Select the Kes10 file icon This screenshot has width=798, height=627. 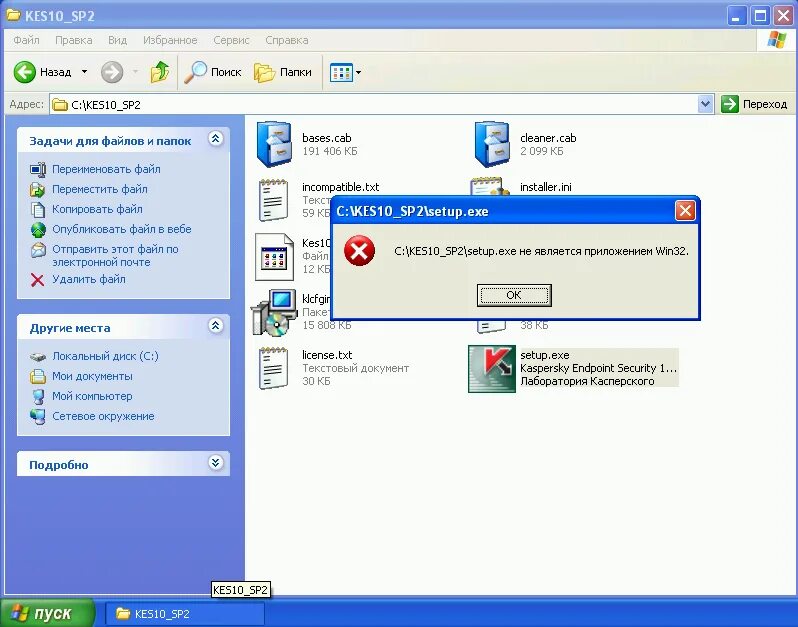(274, 257)
